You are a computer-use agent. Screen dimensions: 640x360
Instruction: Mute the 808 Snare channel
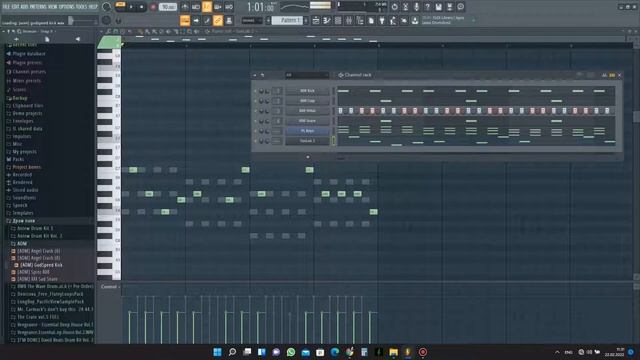coord(256,121)
